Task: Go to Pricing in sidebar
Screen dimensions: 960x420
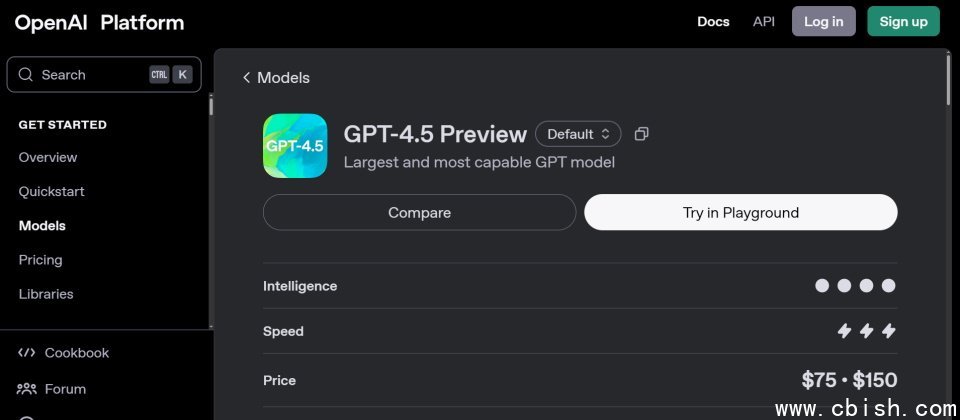Action: [x=40, y=260]
